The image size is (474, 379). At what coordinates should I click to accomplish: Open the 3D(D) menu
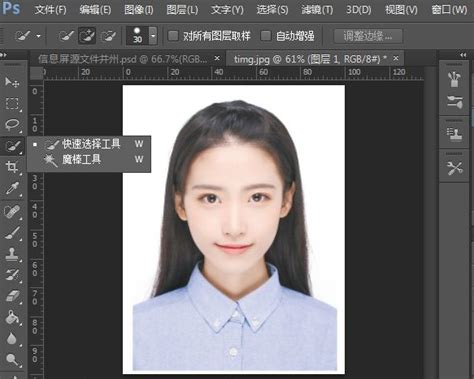[358, 10]
